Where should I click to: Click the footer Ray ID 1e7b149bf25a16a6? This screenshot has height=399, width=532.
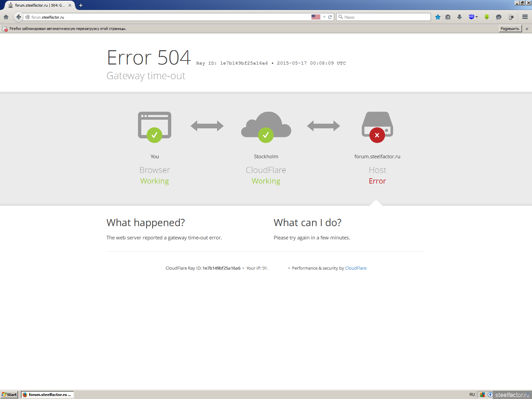[x=221, y=268]
